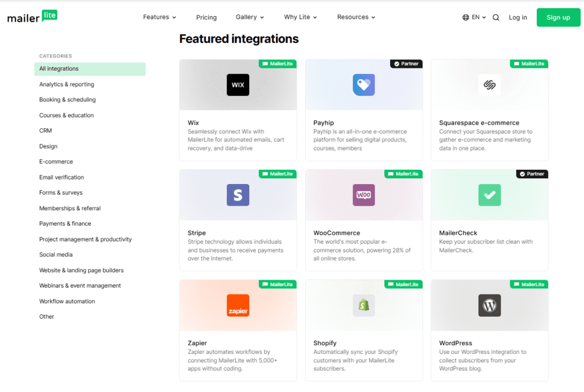Click the Shopify bag logo

pos(364,305)
